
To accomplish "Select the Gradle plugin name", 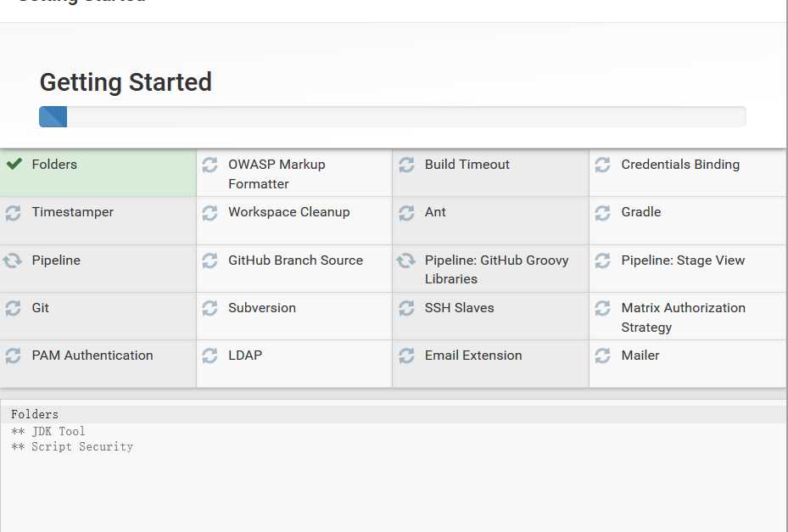I will [640, 212].
